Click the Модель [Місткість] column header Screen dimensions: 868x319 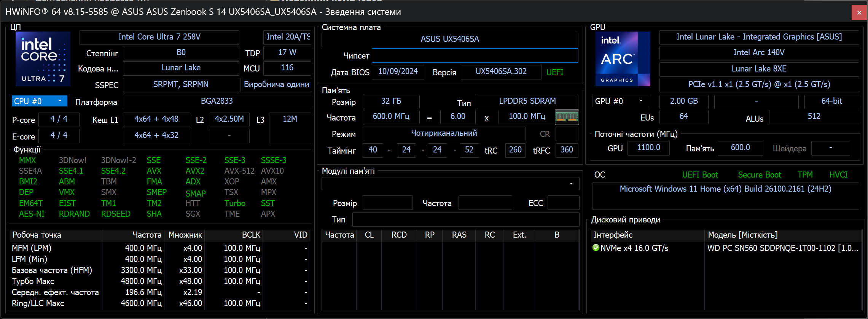[783, 235]
